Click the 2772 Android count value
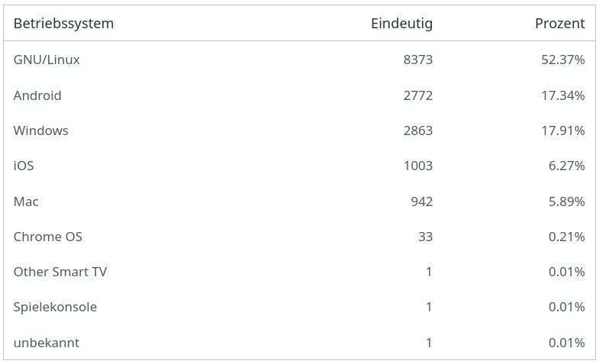Image resolution: width=599 pixels, height=364 pixels. [418, 95]
